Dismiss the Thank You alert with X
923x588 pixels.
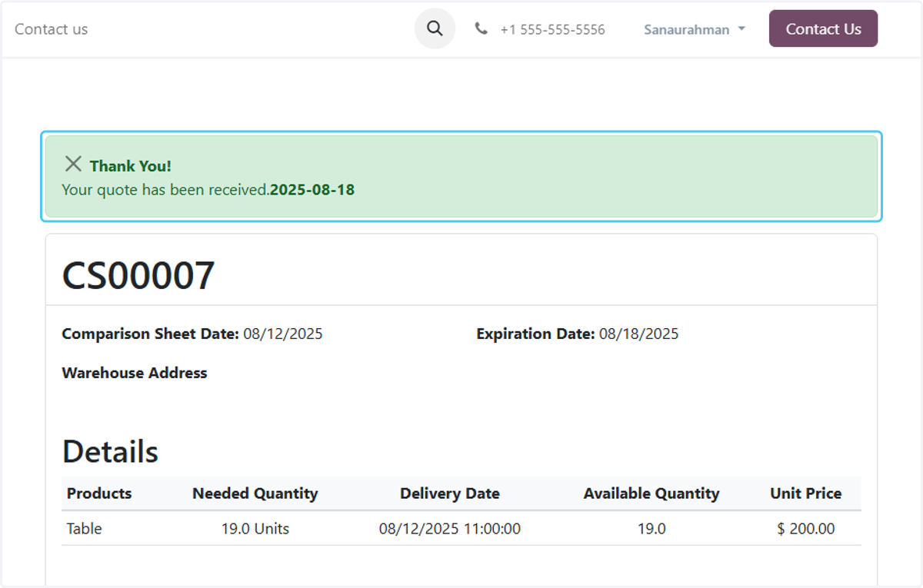pyautogui.click(x=73, y=164)
